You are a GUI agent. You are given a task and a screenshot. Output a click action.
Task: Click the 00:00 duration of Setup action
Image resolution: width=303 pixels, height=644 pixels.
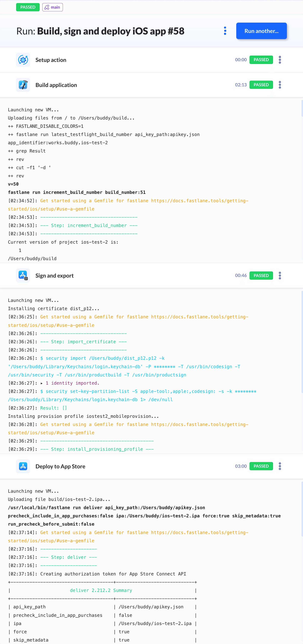point(241,60)
